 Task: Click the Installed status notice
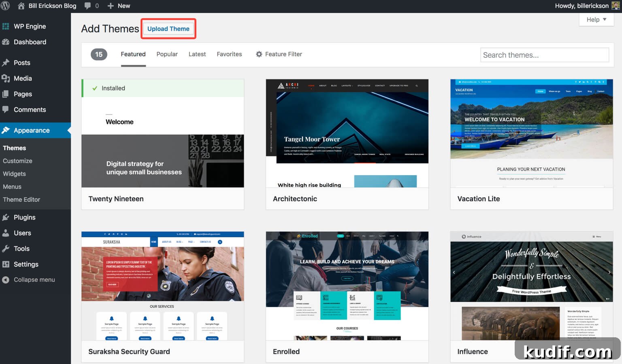[x=163, y=88]
